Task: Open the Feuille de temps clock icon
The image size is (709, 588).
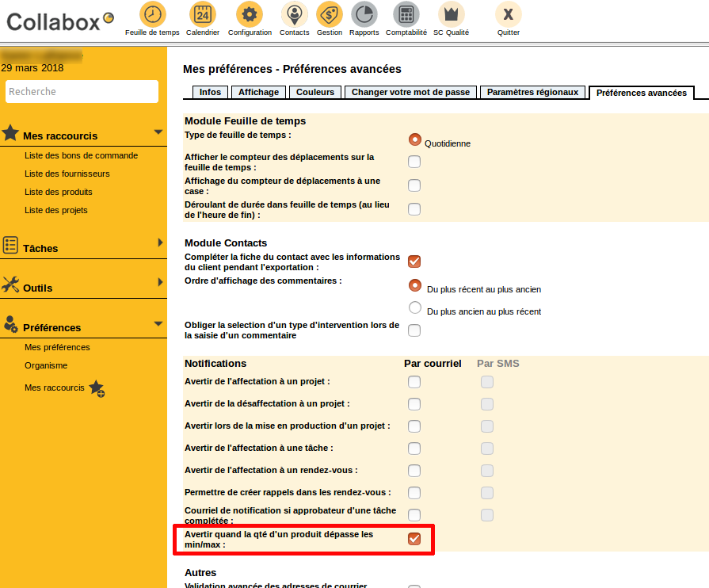Action: click(152, 14)
